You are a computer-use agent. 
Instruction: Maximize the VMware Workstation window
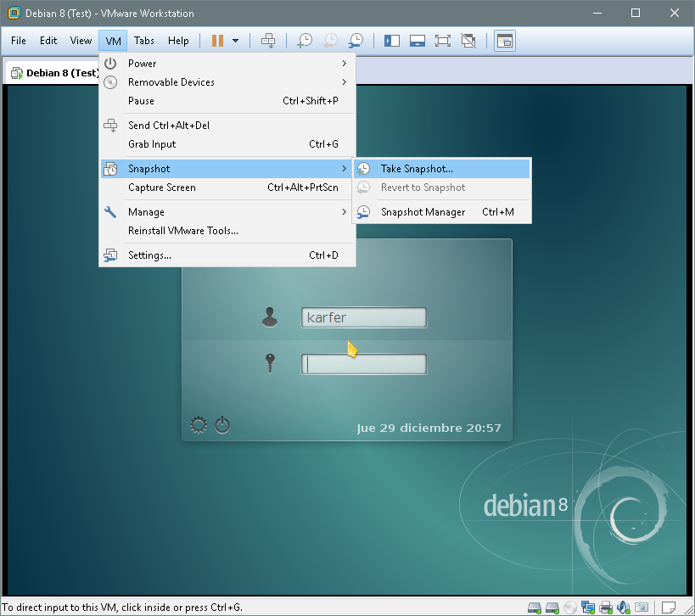click(x=635, y=13)
